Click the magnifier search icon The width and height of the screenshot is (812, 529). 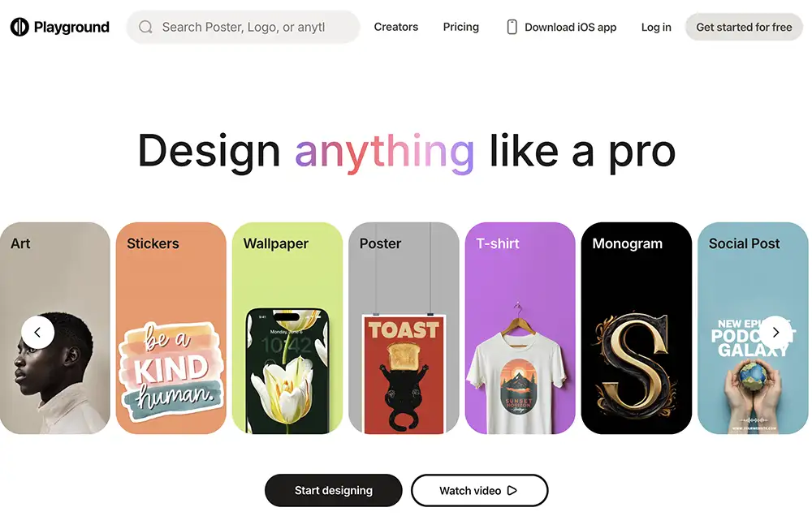point(145,27)
